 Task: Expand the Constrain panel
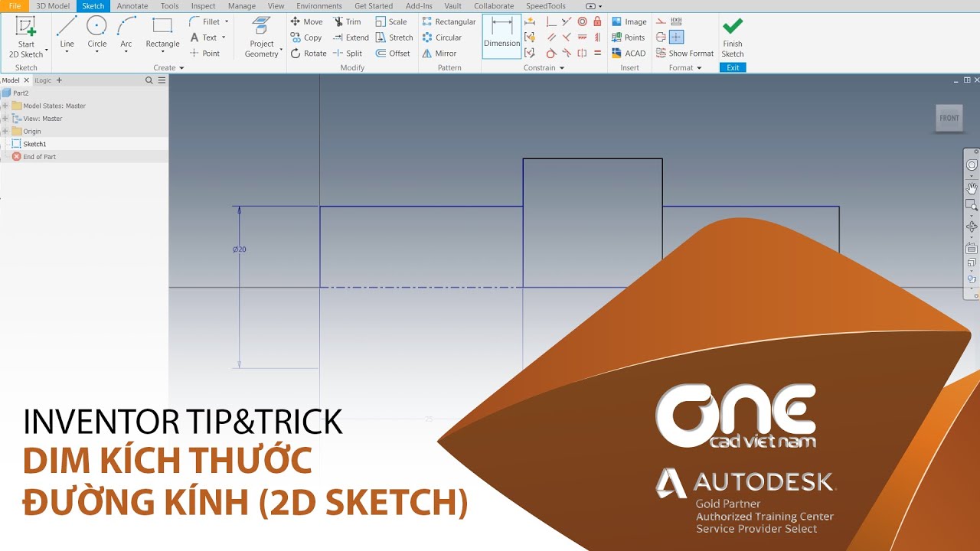pyautogui.click(x=544, y=67)
